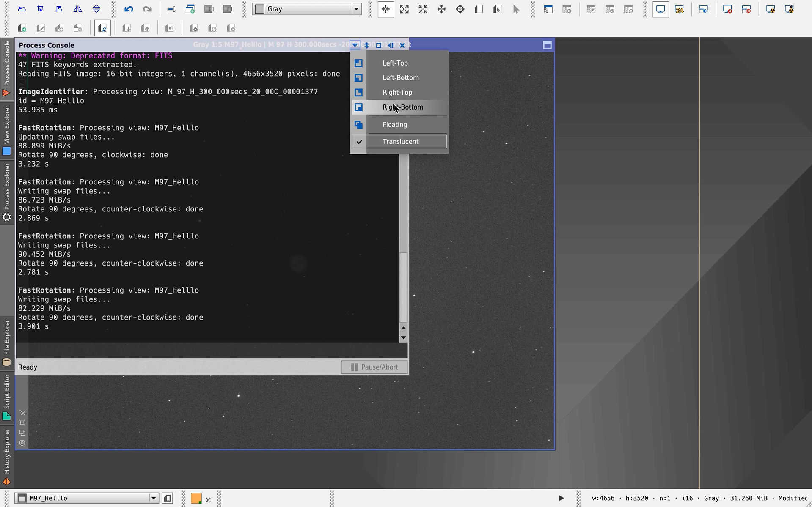The image size is (812, 507).
Task: Click the Edit Preview pencil icon
Action: click(x=41, y=28)
